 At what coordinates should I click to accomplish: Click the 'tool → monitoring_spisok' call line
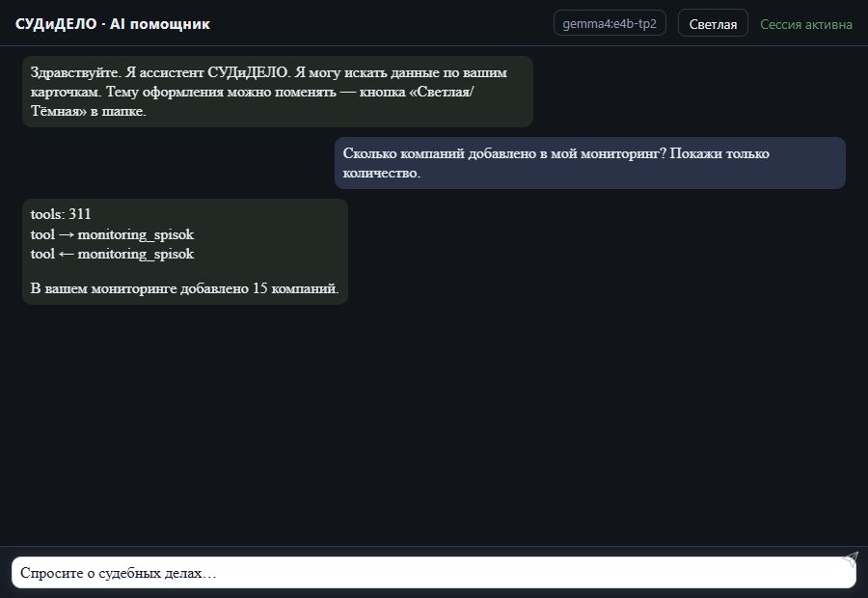click(113, 234)
